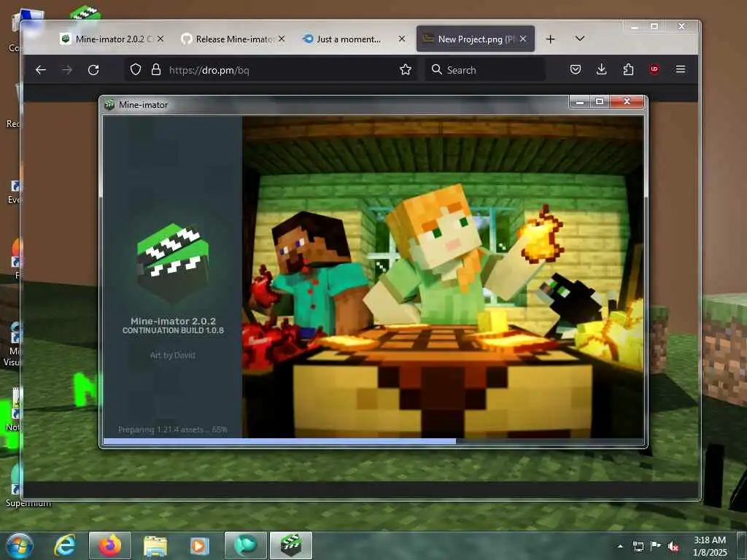The height and width of the screenshot is (560, 747).
Task: Open a new tab with plus
Action: (550, 39)
